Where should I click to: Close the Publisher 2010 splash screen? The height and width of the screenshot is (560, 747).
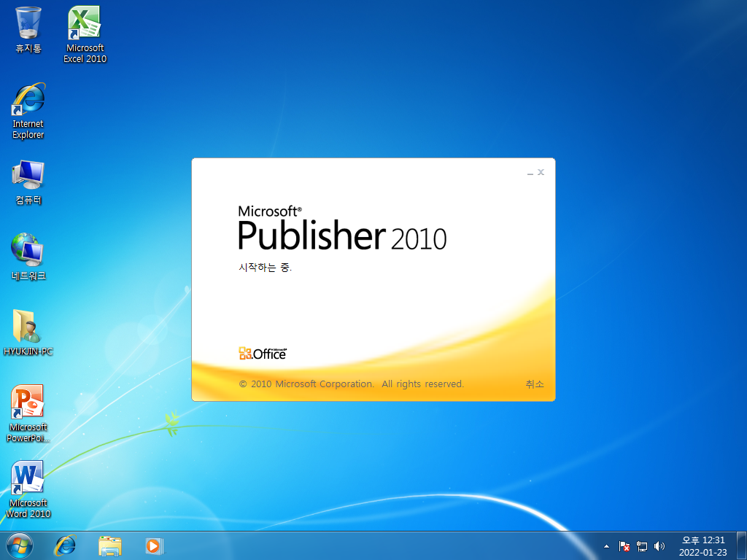coord(541,172)
